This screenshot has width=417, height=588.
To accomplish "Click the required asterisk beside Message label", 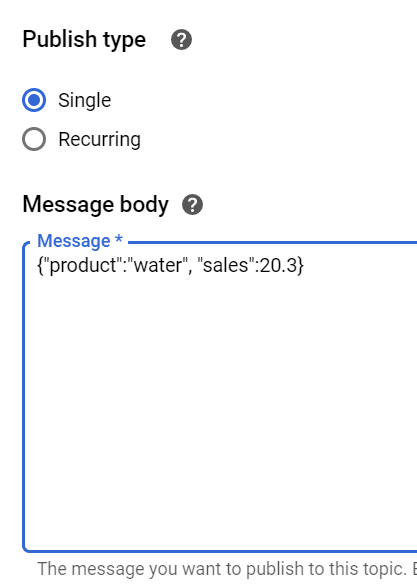I will pyautogui.click(x=119, y=238).
